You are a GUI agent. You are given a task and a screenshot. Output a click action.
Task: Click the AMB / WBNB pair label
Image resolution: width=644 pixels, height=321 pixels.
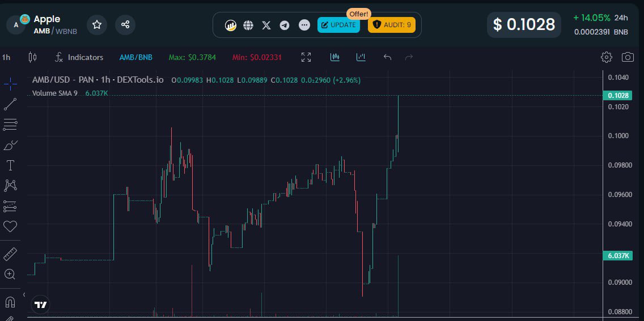56,31
